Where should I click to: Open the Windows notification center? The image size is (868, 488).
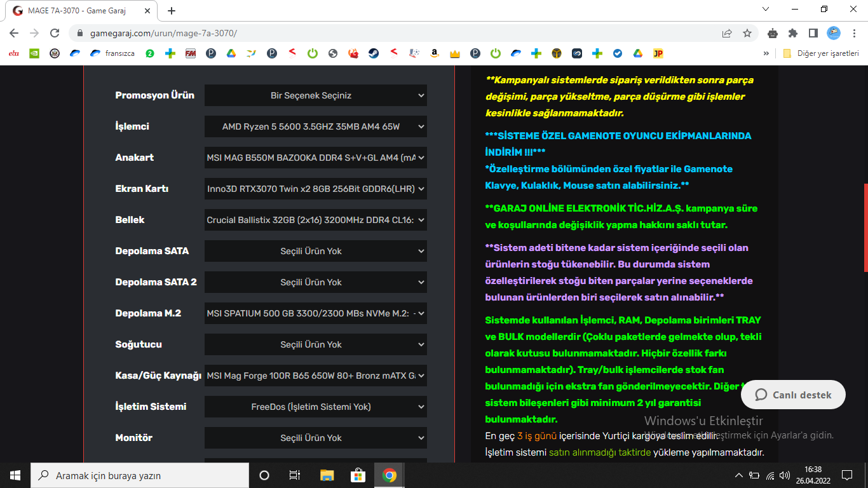coord(847,475)
